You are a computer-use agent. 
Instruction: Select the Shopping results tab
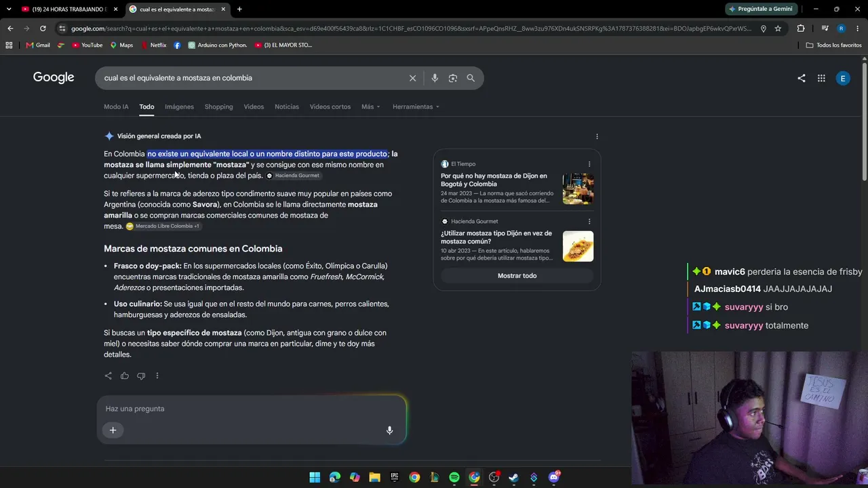(218, 107)
